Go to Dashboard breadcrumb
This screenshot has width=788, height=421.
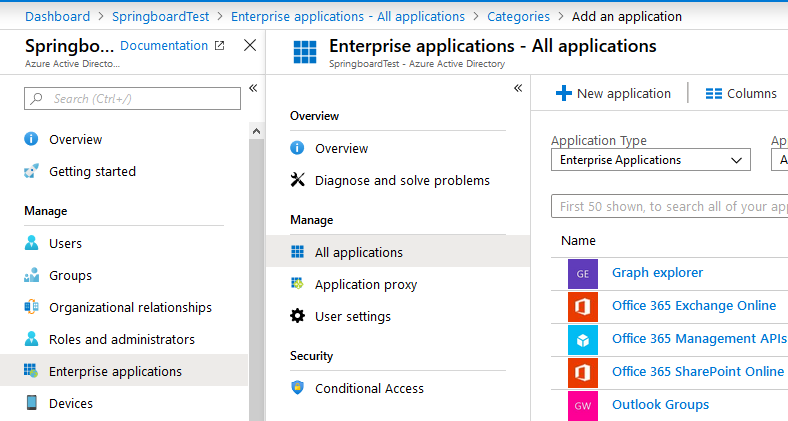(57, 17)
